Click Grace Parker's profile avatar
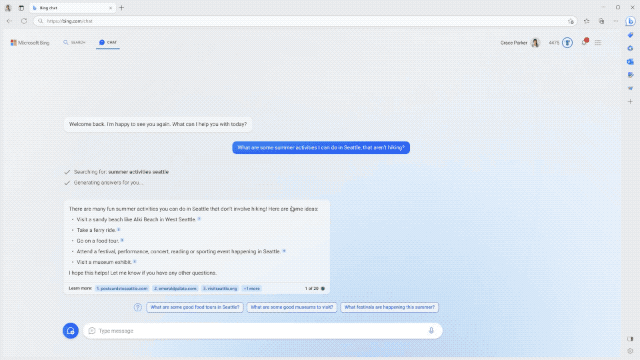 click(535, 42)
